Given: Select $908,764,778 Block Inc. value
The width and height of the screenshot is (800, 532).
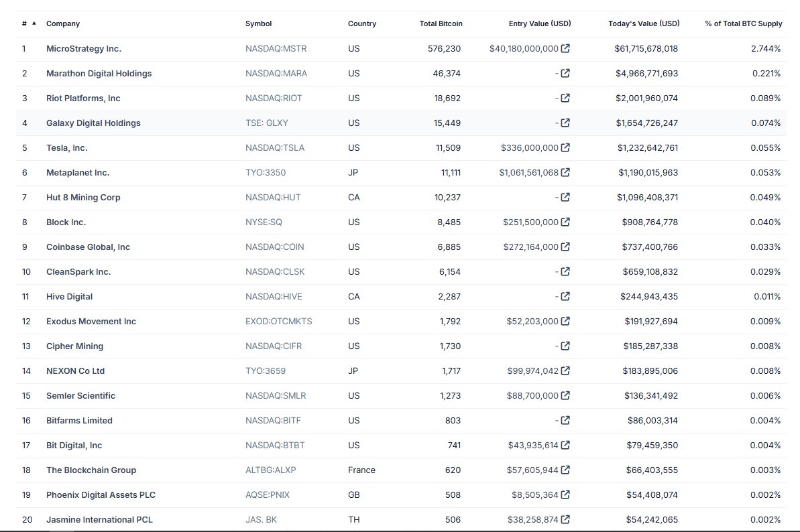Looking at the screenshot, I should pos(650,222).
